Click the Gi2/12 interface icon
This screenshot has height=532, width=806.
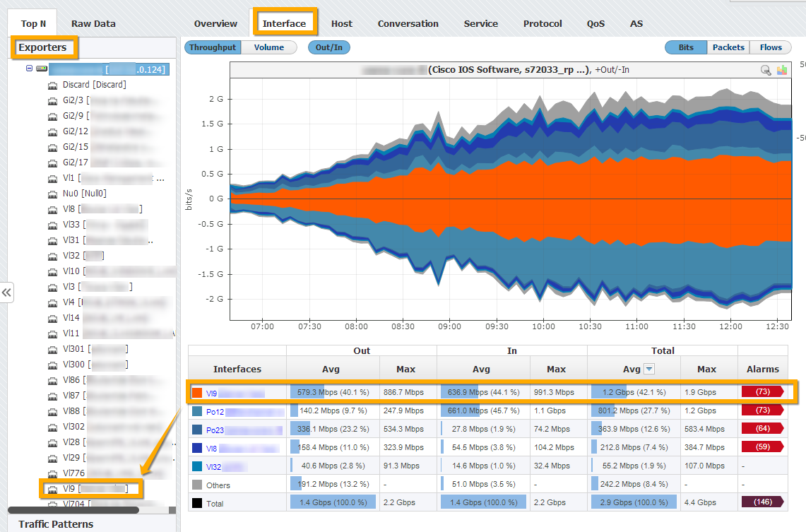click(x=52, y=132)
